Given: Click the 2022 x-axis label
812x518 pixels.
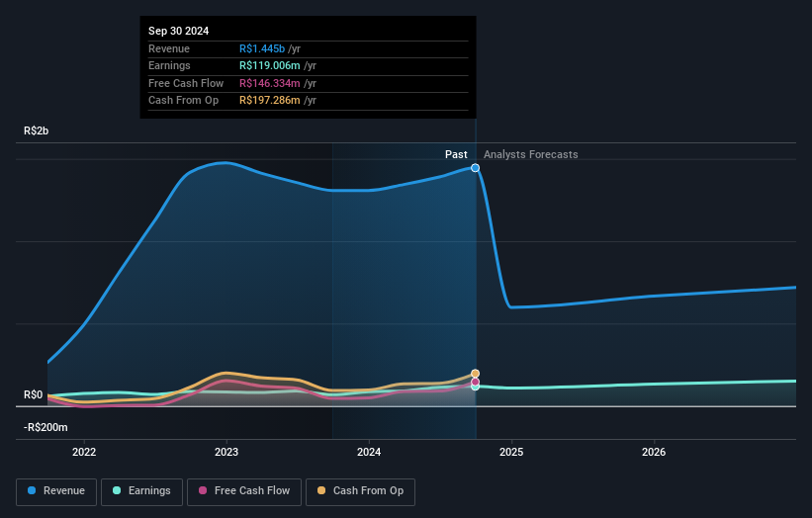Looking at the screenshot, I should point(84,452).
